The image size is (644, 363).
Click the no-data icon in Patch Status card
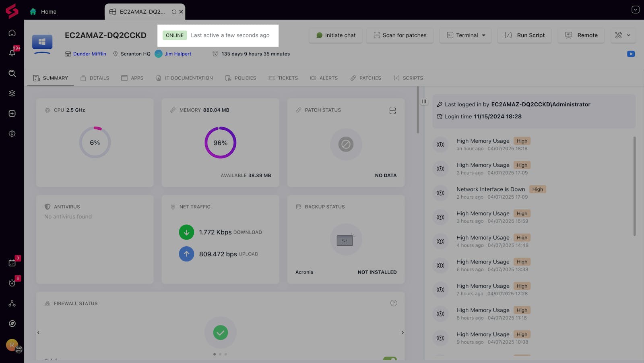[x=346, y=144]
